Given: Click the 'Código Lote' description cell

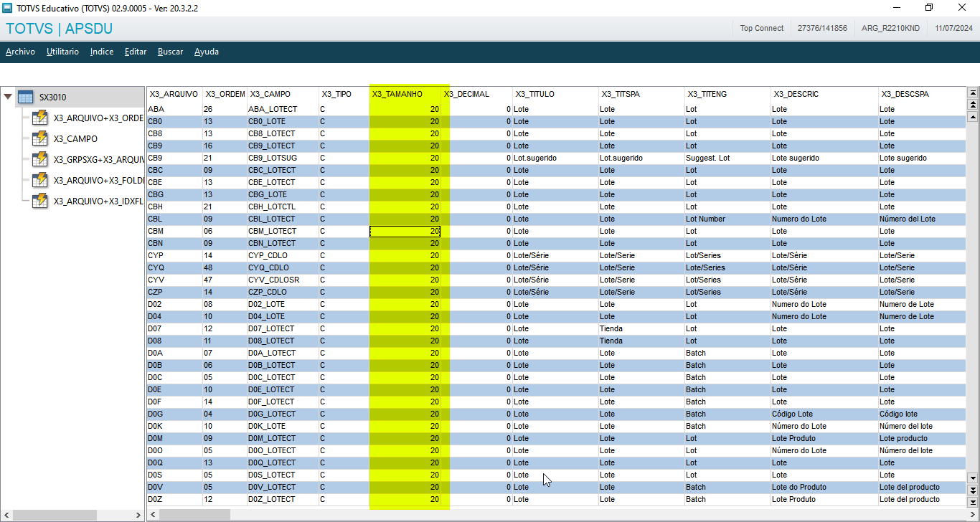Looking at the screenshot, I should point(824,414).
